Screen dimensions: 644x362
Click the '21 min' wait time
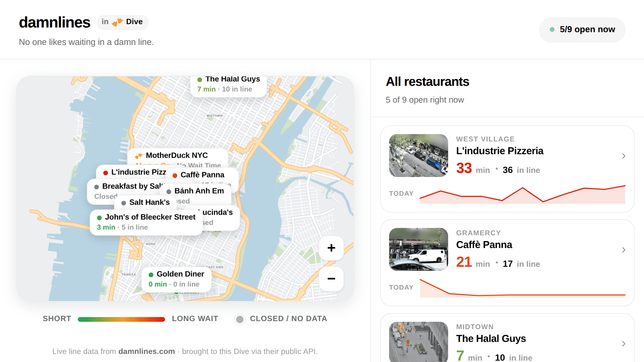(473, 262)
